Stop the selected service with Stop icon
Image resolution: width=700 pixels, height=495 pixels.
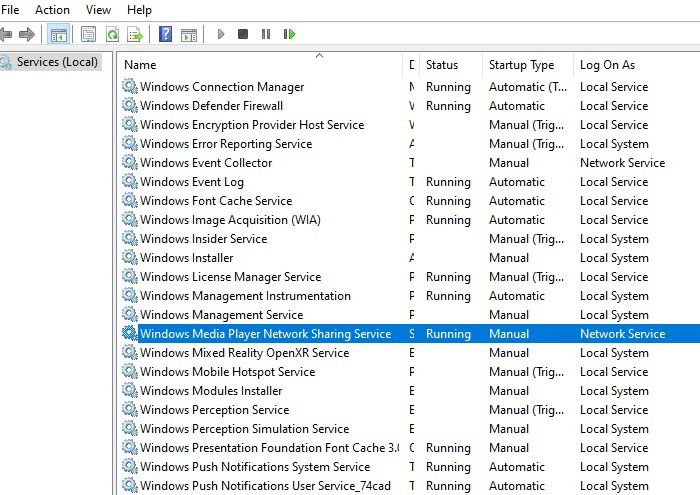tap(243, 34)
